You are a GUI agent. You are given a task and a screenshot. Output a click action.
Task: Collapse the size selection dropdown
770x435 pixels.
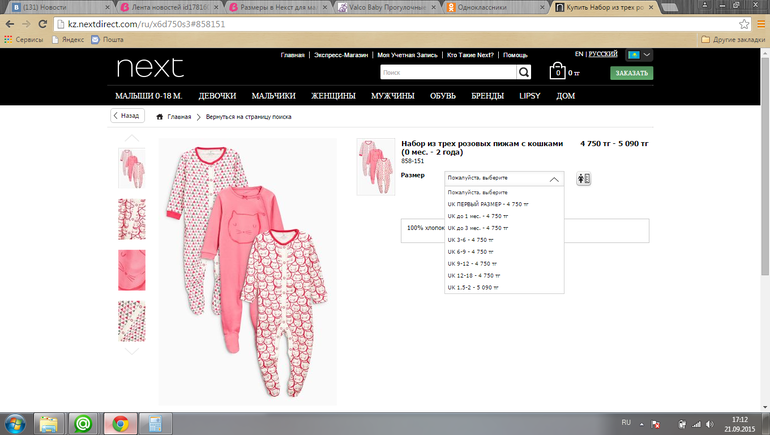click(555, 179)
